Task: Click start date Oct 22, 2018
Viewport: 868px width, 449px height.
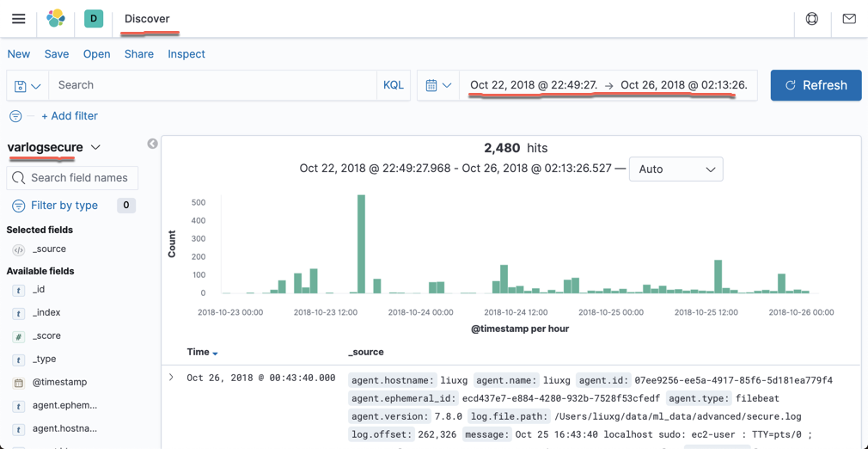Action: click(535, 85)
